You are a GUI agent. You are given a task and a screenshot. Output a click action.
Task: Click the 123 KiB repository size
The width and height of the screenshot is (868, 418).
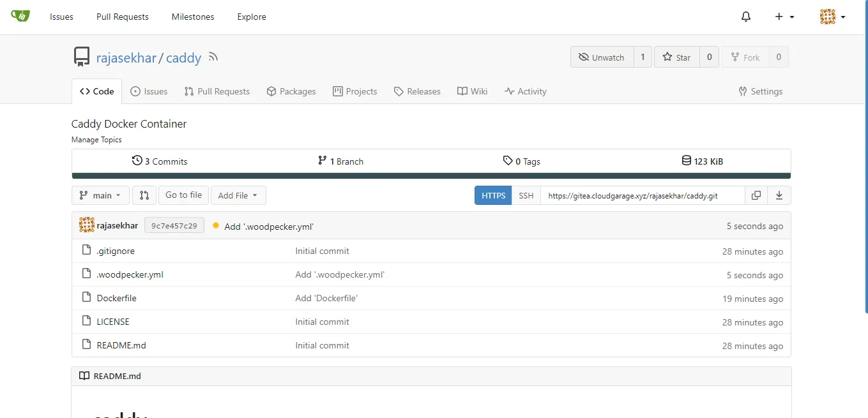(x=702, y=161)
